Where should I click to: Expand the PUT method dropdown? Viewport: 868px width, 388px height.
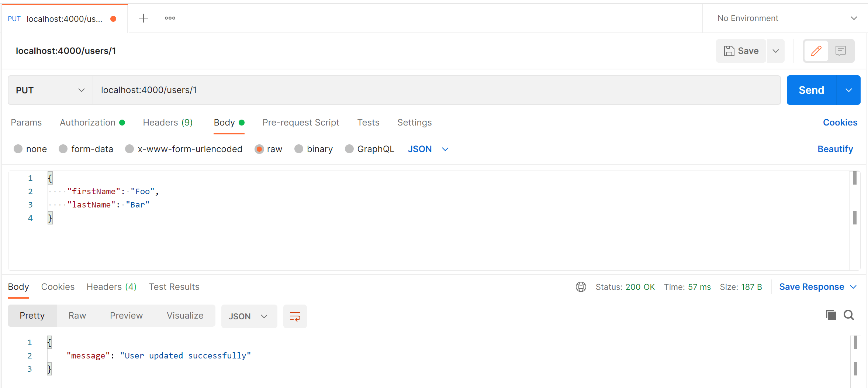[x=50, y=90]
